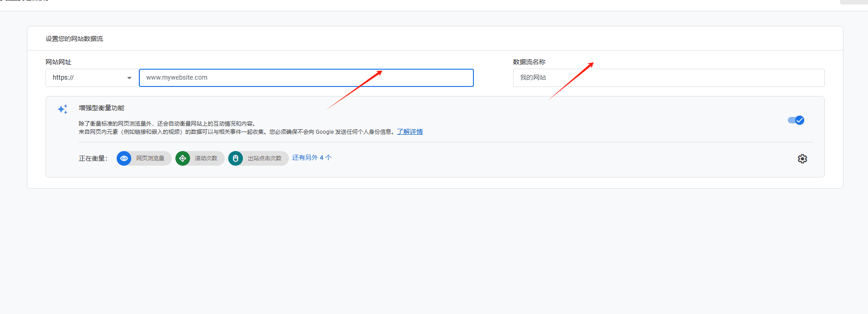Screen dimensions: 868x314
Task: Click the protocol dropdown arrow
Action: click(129, 78)
